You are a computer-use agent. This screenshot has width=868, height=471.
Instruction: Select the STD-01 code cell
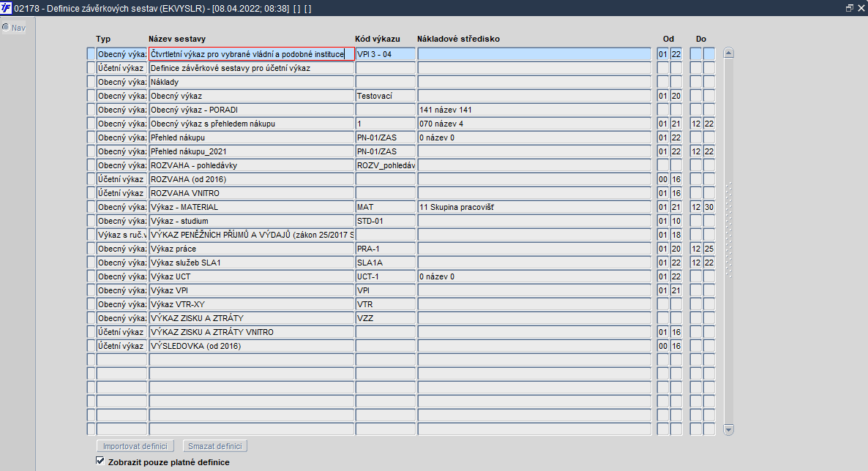tap(385, 221)
